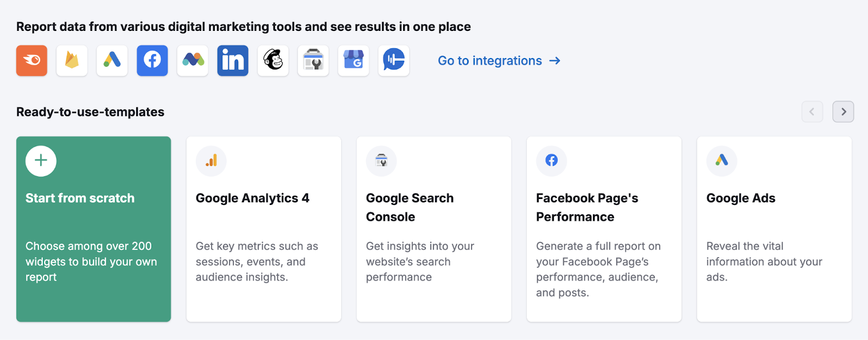Click the plus icon on Start from scratch
The width and height of the screenshot is (868, 340).
coord(40,161)
